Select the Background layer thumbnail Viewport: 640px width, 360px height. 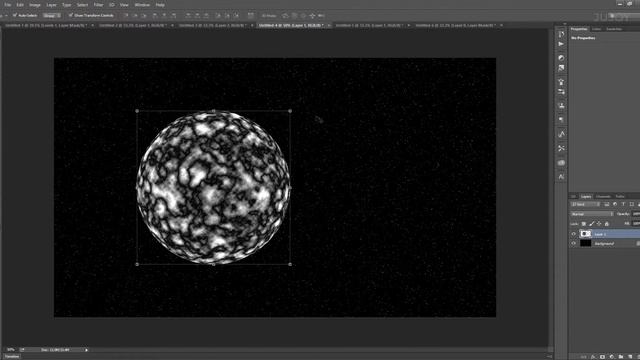(586, 243)
